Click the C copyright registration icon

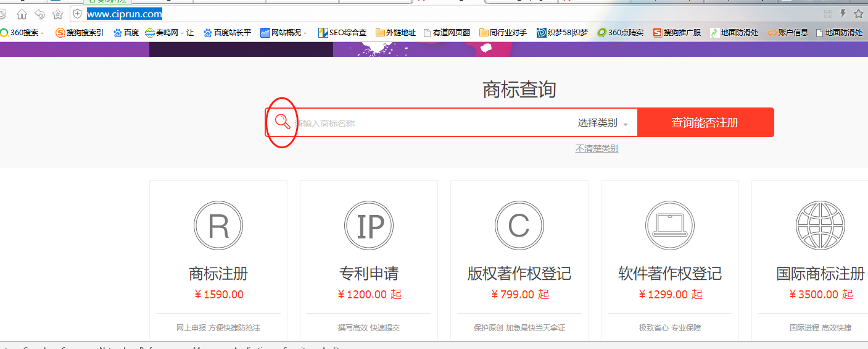tap(519, 226)
